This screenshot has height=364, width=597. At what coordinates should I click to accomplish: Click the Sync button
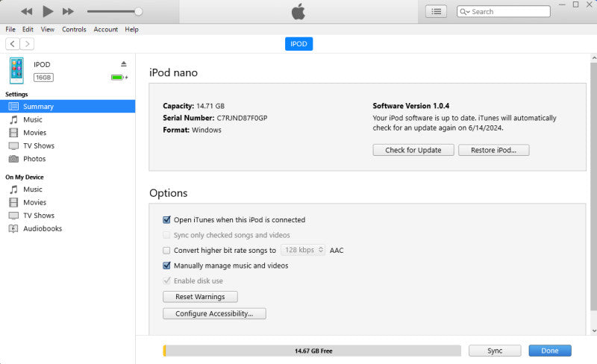[495, 351]
